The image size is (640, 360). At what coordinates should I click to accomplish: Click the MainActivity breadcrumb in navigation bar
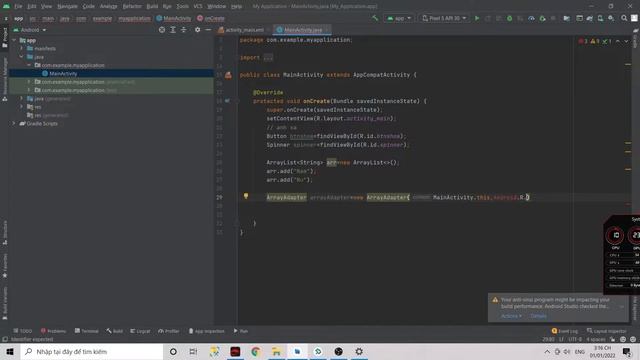click(x=174, y=18)
